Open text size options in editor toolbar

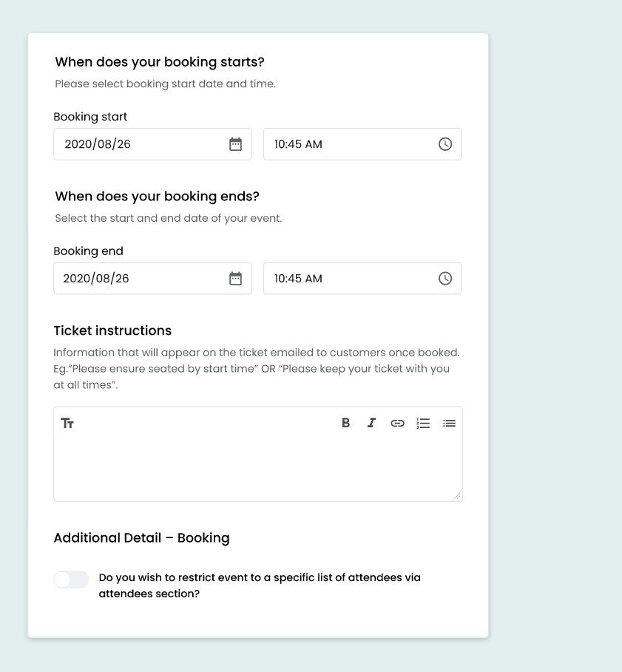click(x=67, y=424)
